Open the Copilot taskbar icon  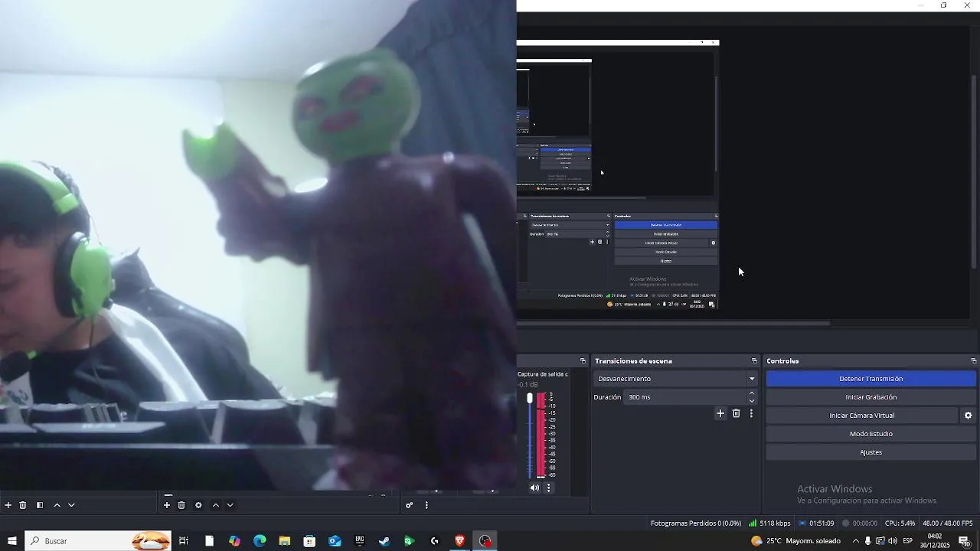point(234,541)
